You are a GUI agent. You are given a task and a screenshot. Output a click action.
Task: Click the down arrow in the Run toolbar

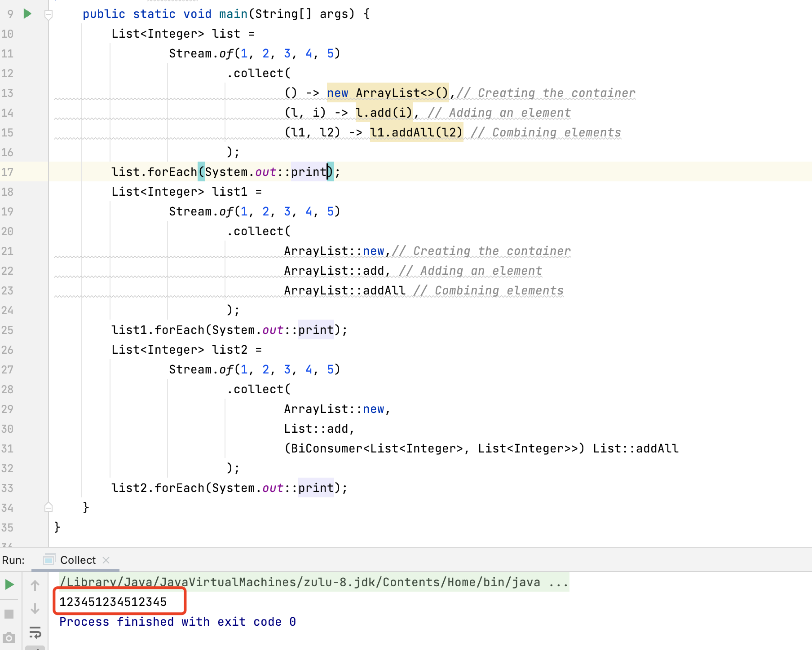click(35, 609)
